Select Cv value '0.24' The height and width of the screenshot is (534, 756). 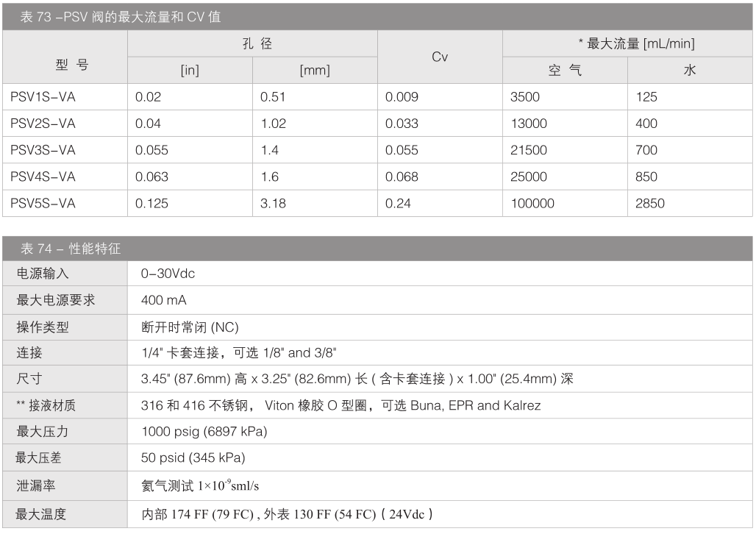[398, 203]
